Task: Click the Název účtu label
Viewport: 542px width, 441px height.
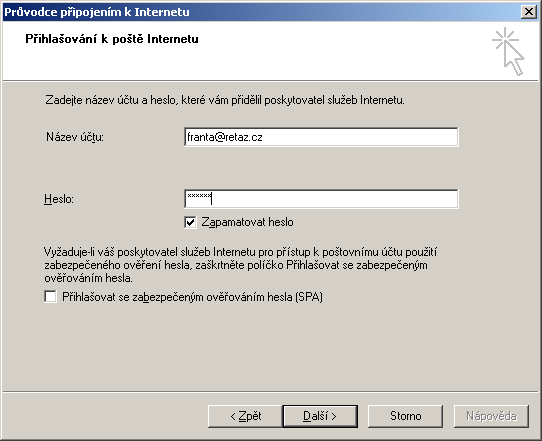Action: [75, 137]
